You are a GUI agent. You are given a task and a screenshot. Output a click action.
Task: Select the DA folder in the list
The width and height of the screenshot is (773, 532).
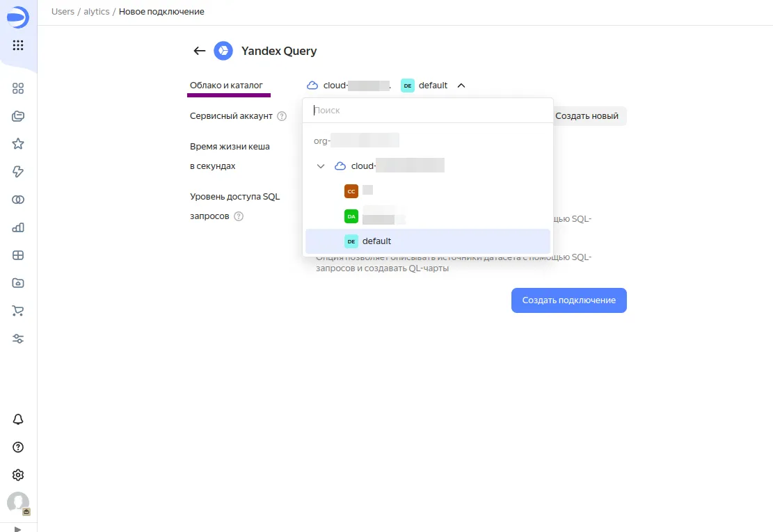pyautogui.click(x=427, y=216)
